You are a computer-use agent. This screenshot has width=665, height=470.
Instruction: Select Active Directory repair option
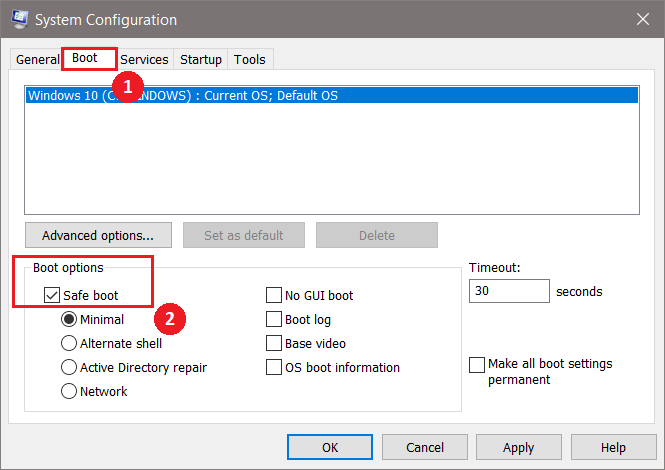[69, 368]
